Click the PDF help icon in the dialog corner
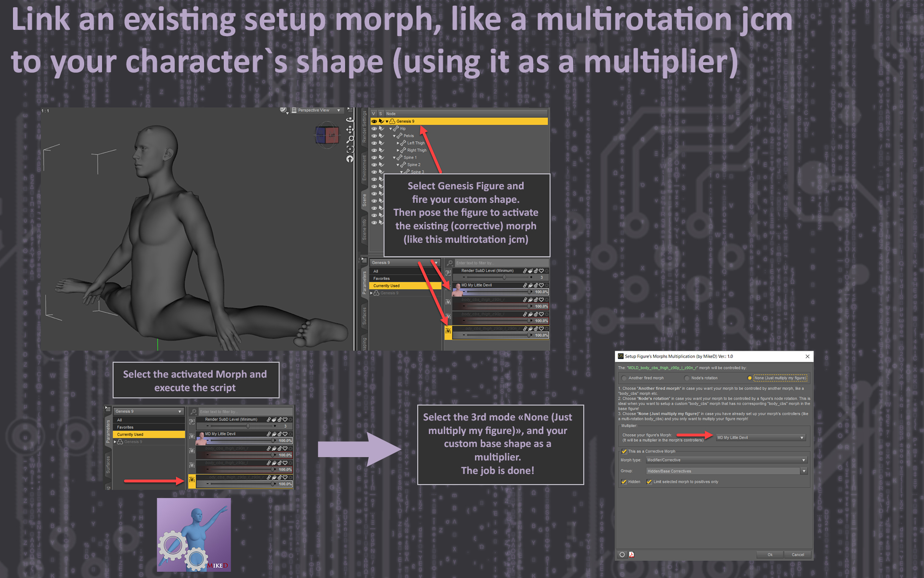Viewport: 924px width, 578px height. coord(631,555)
